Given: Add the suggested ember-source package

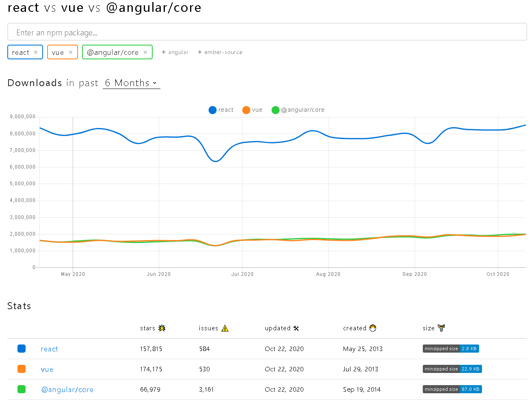Looking at the screenshot, I should (x=220, y=52).
